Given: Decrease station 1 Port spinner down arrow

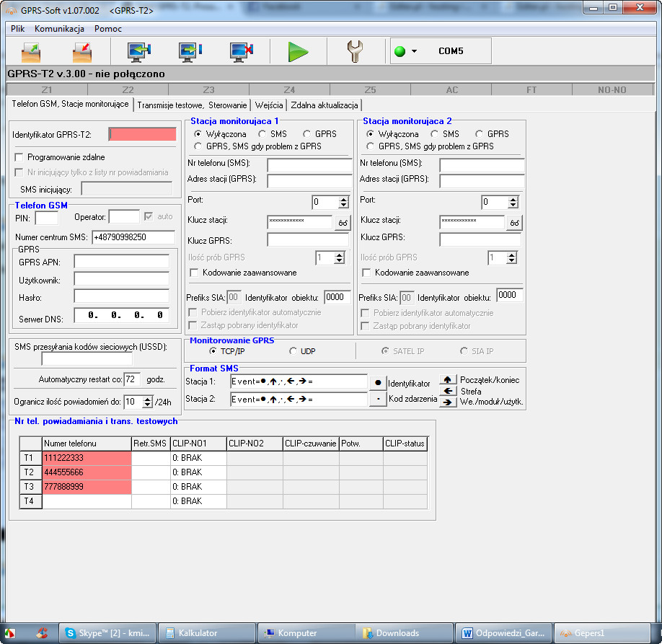Looking at the screenshot, I should [x=344, y=206].
